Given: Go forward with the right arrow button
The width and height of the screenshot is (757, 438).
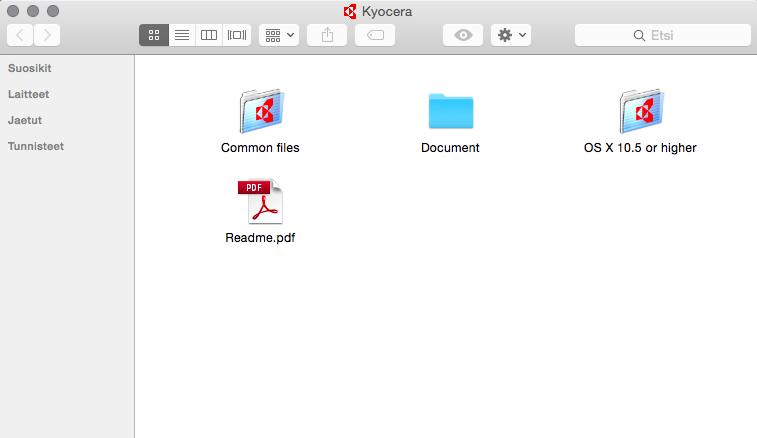Looking at the screenshot, I should (x=47, y=35).
